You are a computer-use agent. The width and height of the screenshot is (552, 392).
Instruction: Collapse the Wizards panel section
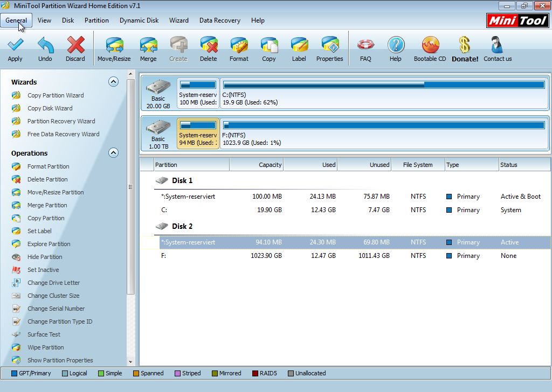click(x=113, y=82)
